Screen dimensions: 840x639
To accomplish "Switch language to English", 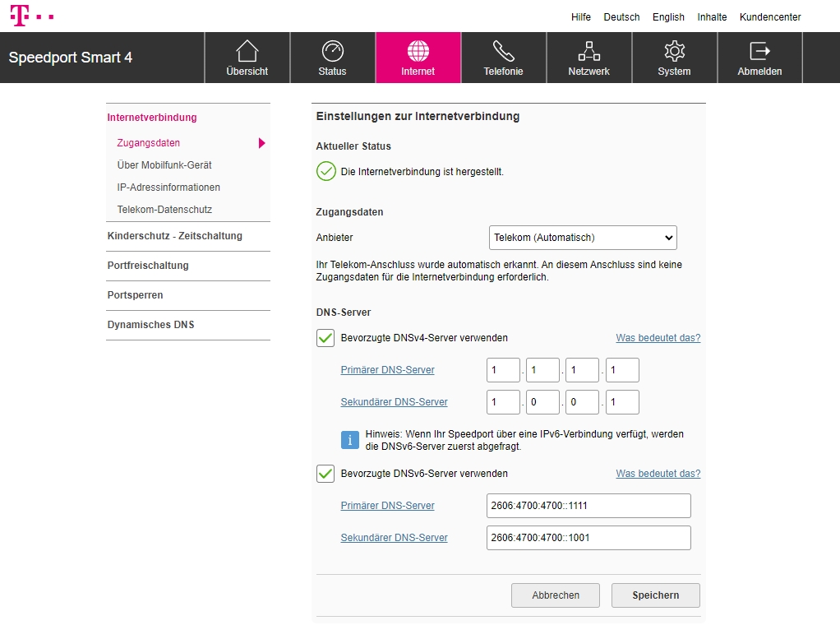I will (x=668, y=17).
